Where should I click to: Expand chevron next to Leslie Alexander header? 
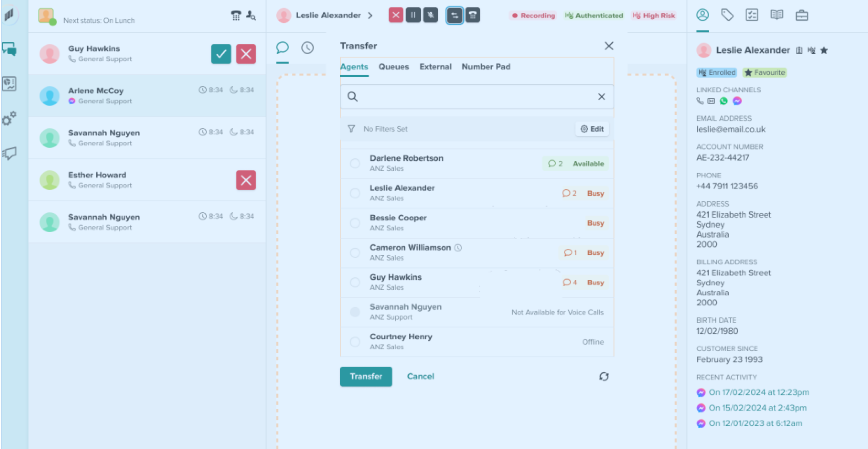point(370,16)
